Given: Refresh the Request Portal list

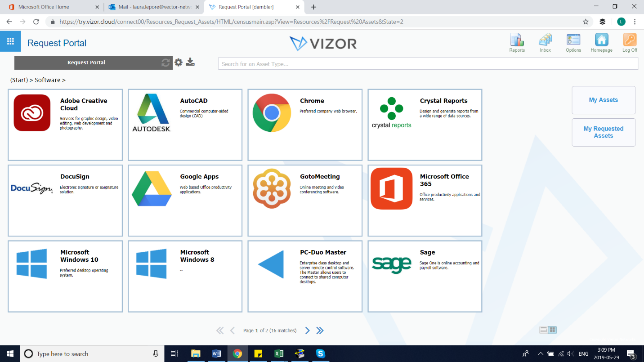Looking at the screenshot, I should (165, 63).
